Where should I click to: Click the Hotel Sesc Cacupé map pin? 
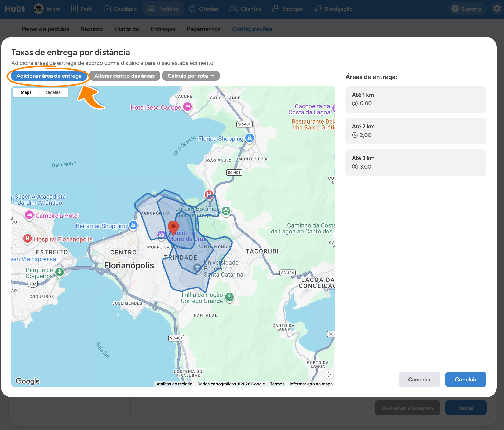pos(187,107)
